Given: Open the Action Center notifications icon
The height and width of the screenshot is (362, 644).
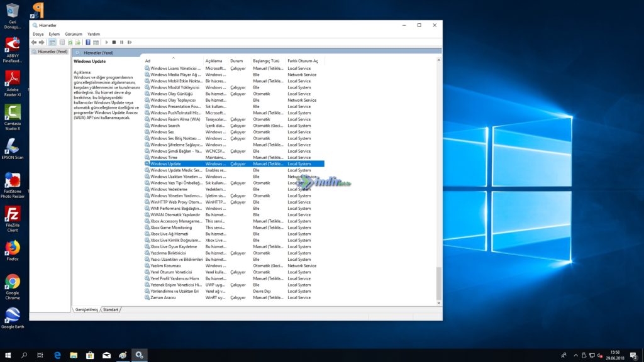Looking at the screenshot, I should tap(634, 356).
